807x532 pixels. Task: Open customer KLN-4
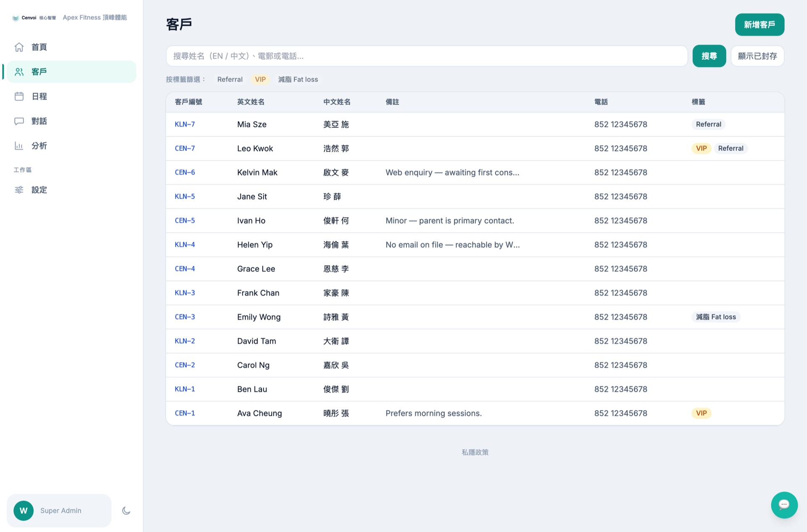point(185,245)
